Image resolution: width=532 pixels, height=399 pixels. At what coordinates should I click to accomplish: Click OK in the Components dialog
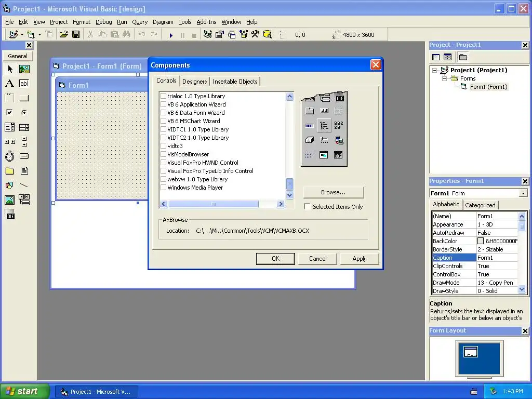pyautogui.click(x=275, y=259)
